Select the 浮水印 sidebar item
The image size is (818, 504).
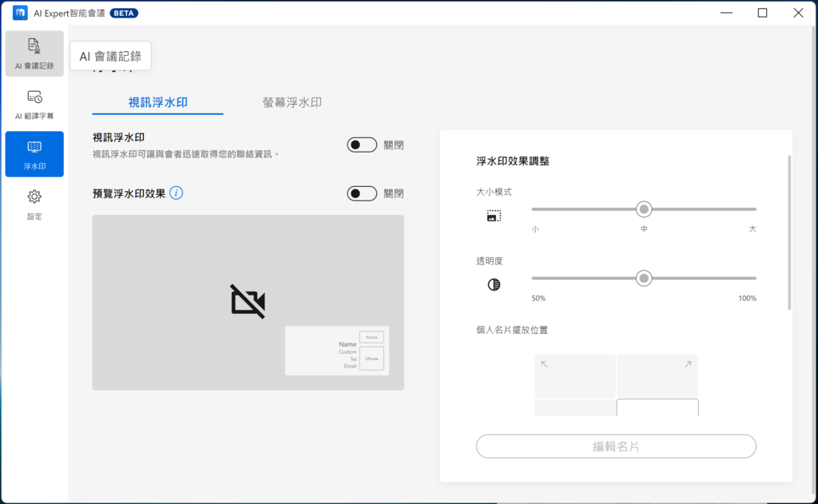pyautogui.click(x=34, y=154)
